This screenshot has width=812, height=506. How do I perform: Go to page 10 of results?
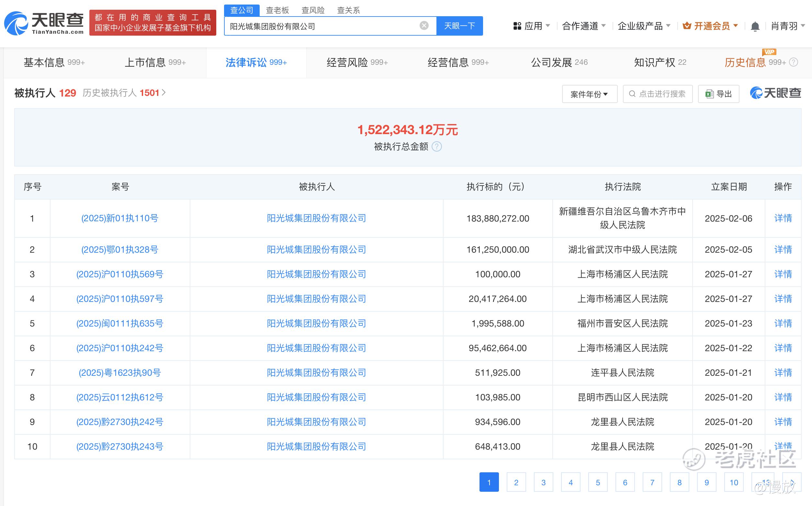click(734, 482)
